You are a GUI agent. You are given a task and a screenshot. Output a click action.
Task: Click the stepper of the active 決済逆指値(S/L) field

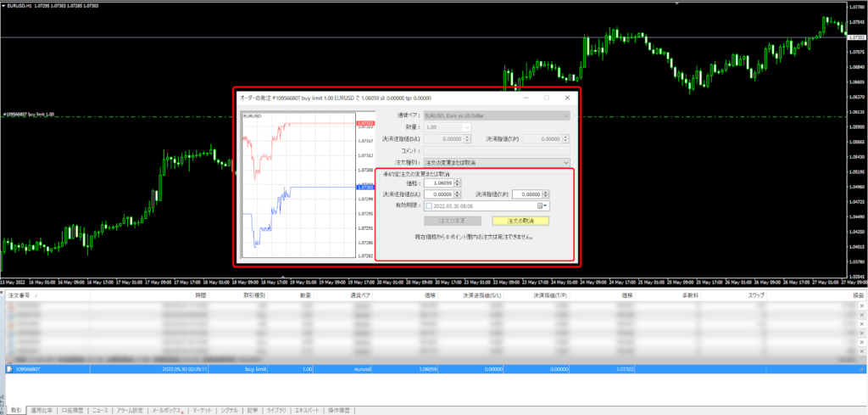[457, 194]
